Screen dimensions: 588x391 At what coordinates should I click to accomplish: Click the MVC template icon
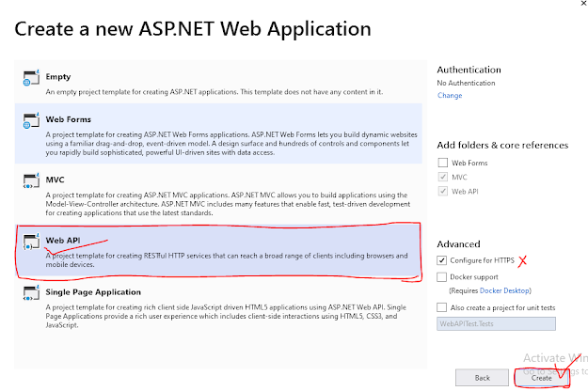point(31,180)
